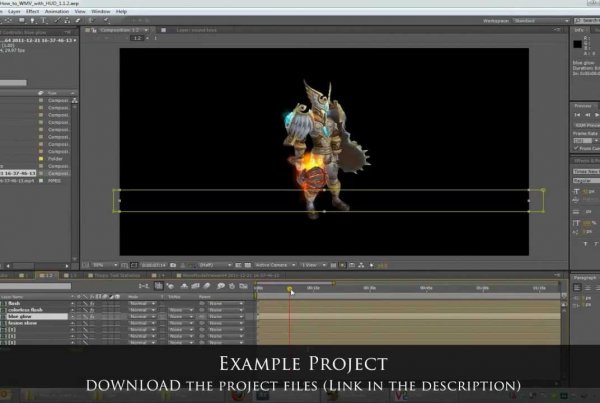Screen dimensions: 600x403
Task: Click the snapshot camera icon below viewer
Action: tap(173, 265)
